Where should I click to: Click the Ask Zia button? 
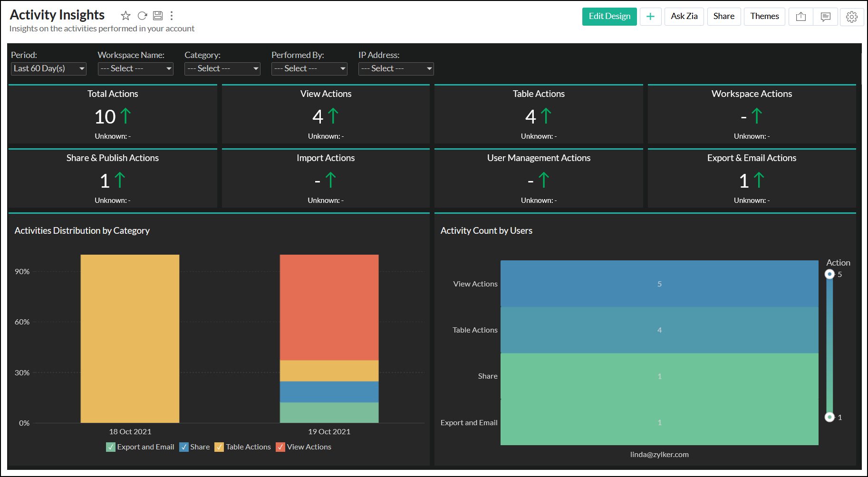pos(684,17)
